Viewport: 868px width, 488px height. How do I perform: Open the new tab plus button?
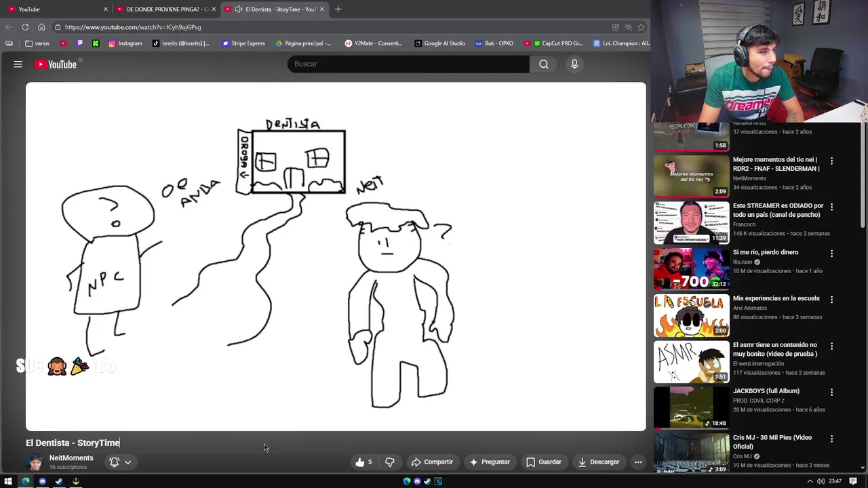pyautogui.click(x=338, y=9)
